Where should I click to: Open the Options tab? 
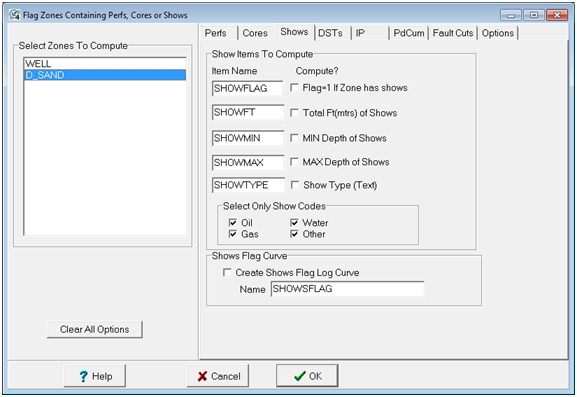click(x=498, y=33)
